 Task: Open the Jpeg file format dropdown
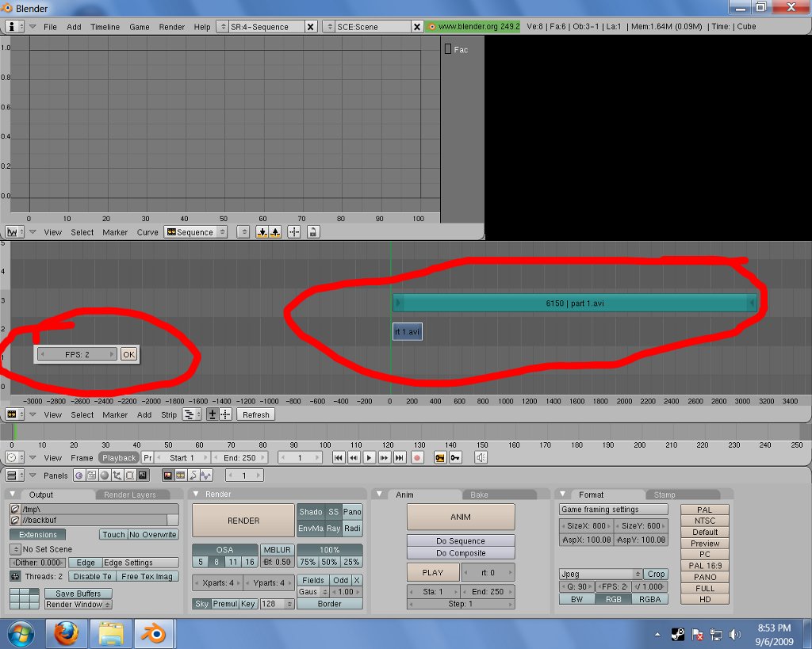[x=601, y=574]
